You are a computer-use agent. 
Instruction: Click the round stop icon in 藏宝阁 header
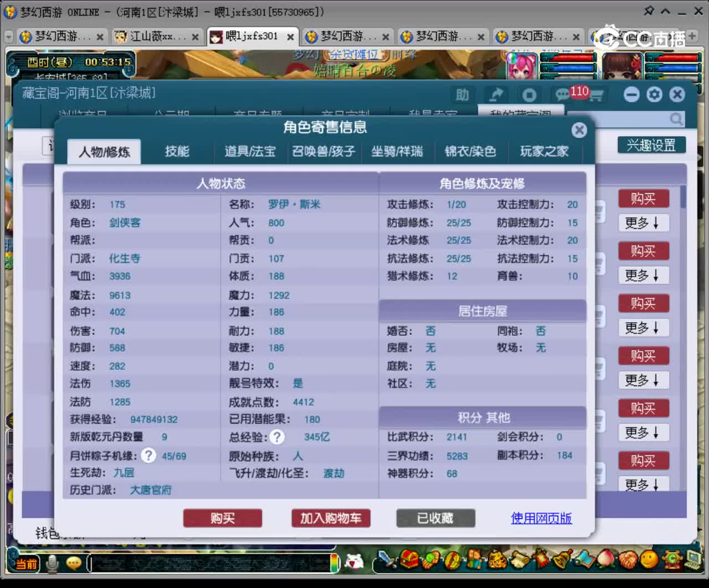pos(529,95)
